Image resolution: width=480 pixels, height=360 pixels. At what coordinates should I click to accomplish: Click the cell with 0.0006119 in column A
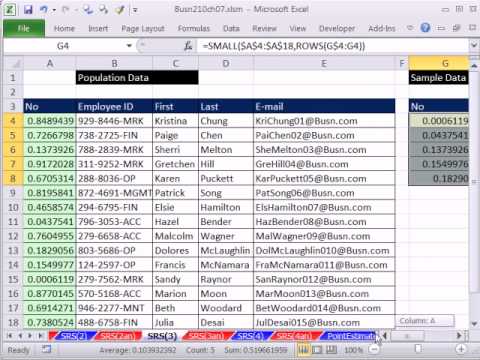(50, 279)
